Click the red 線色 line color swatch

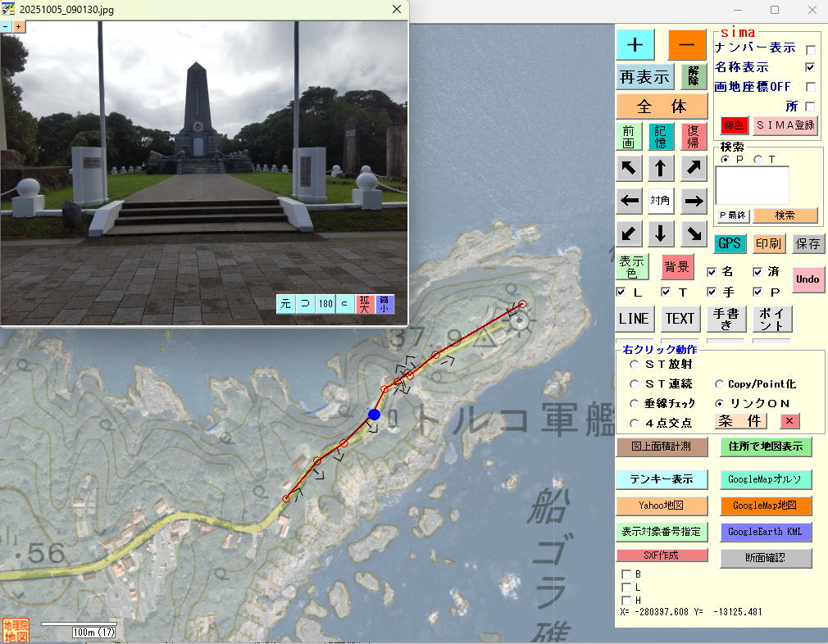pos(734,125)
